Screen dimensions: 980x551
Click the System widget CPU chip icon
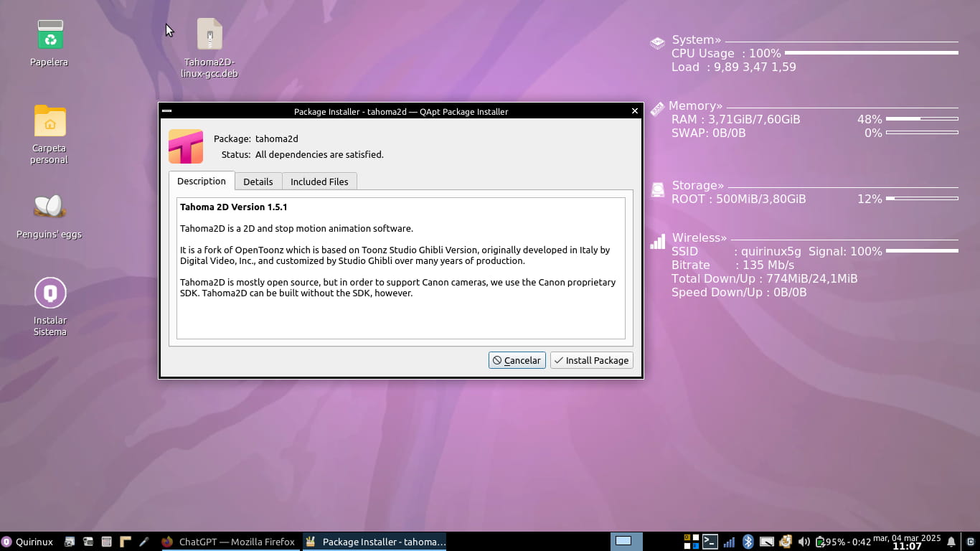657,43
